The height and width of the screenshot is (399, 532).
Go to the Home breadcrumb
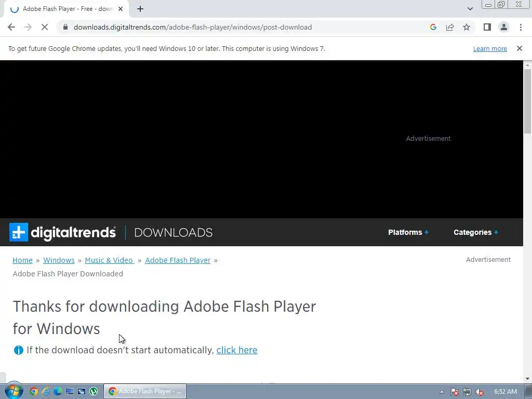[22, 260]
